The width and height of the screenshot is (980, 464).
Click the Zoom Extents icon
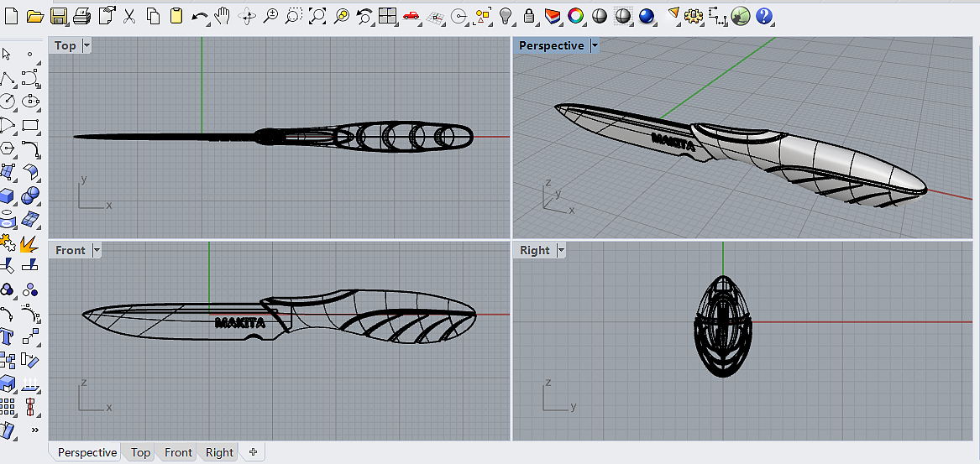(317, 15)
